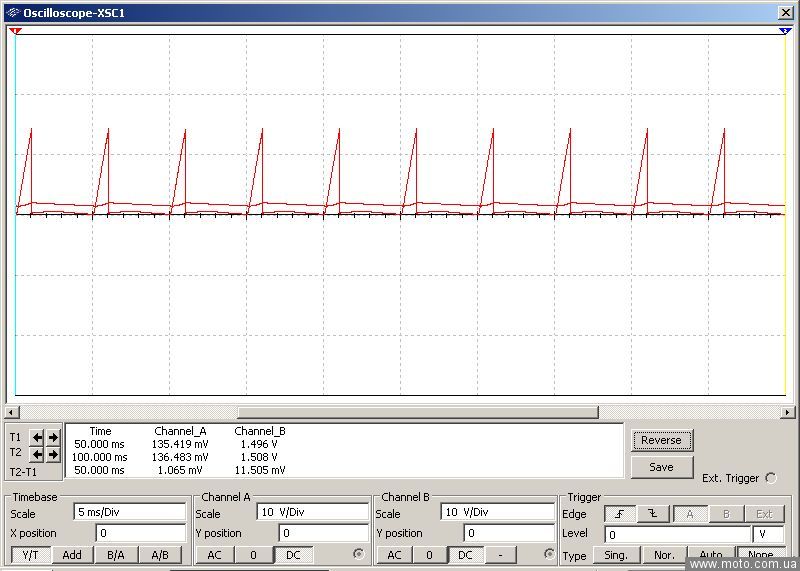Click Channel A Scale field
The image size is (800, 571).
[312, 512]
